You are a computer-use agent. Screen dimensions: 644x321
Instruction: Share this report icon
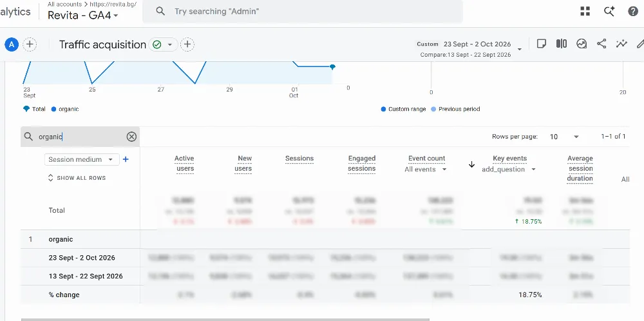(601, 44)
